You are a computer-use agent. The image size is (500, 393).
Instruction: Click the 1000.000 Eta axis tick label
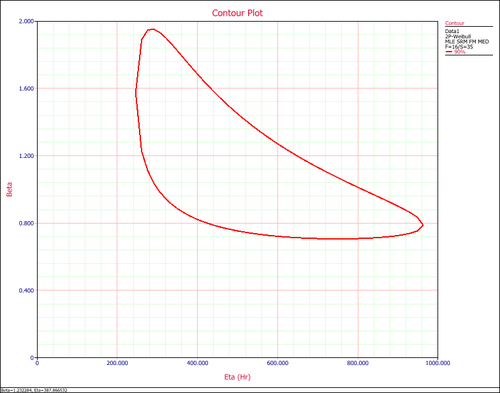tap(438, 363)
